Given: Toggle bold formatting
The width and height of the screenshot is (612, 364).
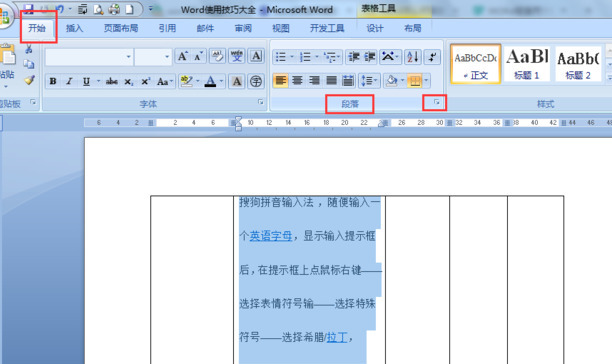Looking at the screenshot, I should [53, 81].
